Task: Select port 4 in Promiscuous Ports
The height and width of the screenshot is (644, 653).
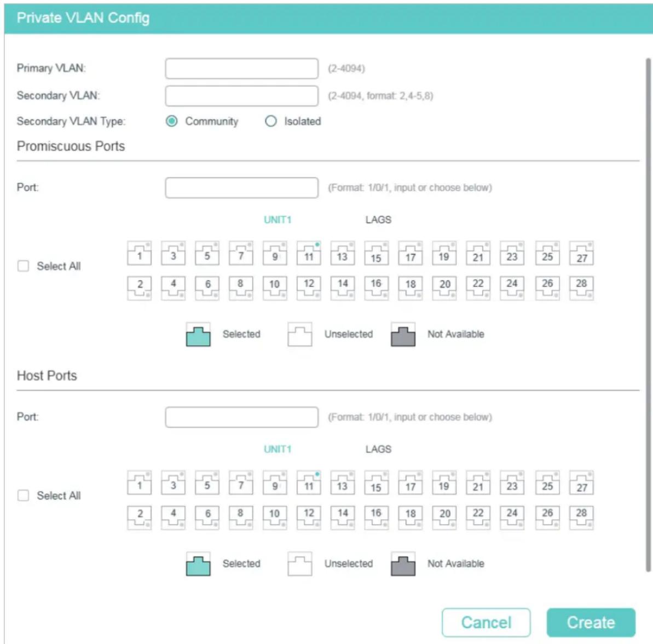Action: [174, 288]
